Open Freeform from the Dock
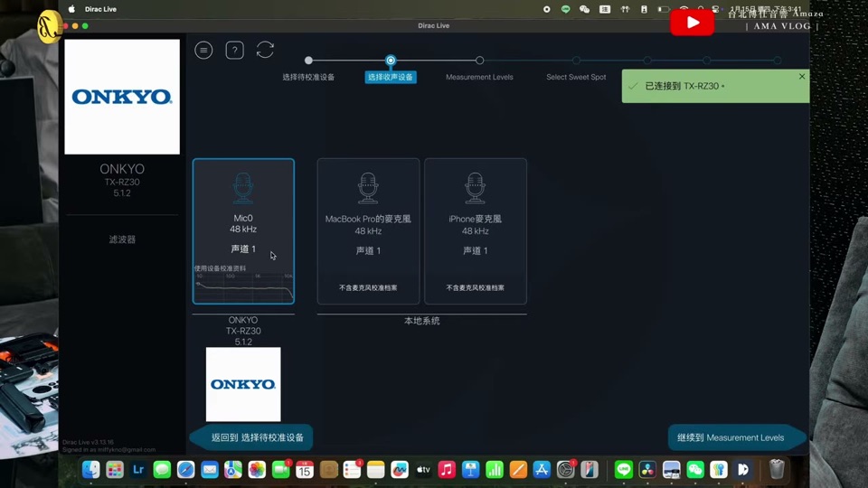Viewport: 868px width, 488px height. (x=400, y=470)
